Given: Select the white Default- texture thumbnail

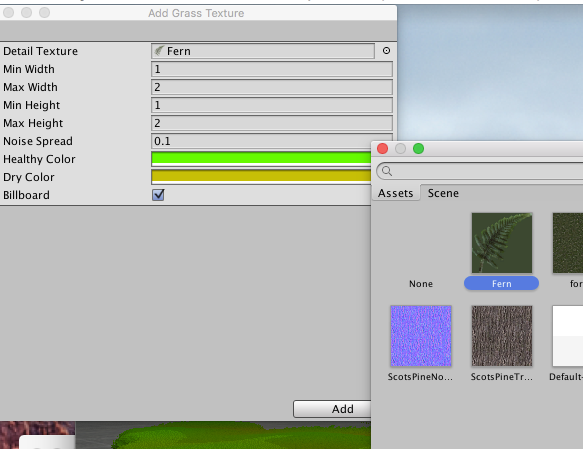Looking at the screenshot, I should pos(568,336).
